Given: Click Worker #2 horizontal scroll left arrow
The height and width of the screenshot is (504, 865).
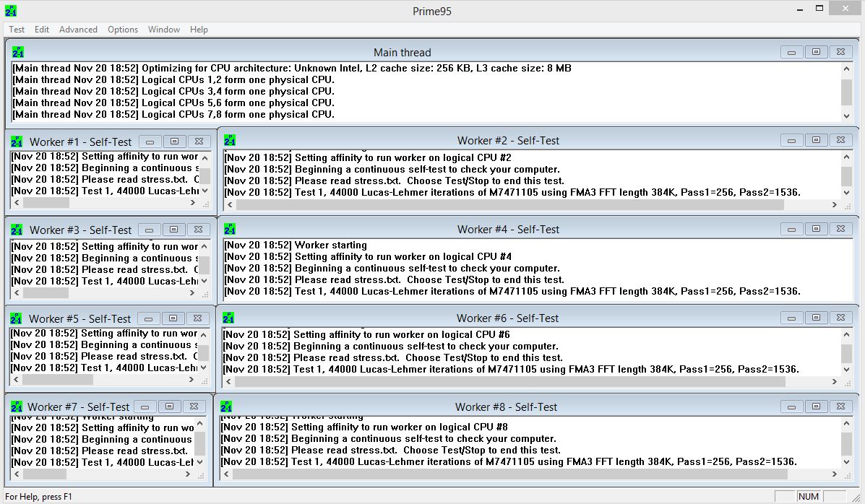Looking at the screenshot, I should pyautogui.click(x=230, y=204).
